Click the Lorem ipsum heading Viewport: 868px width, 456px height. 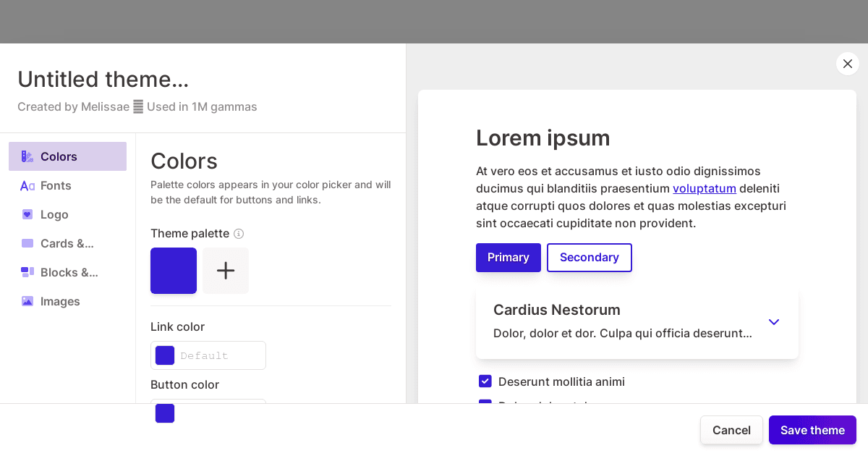pyautogui.click(x=543, y=138)
